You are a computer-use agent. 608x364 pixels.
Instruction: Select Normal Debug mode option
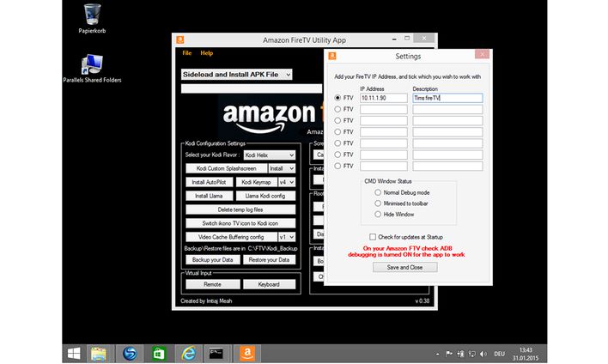click(x=378, y=192)
